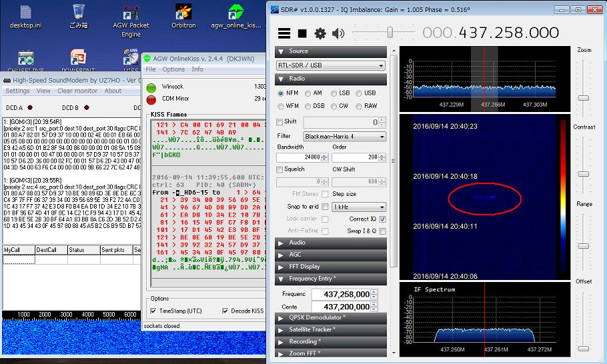Viewport: 607px width, 364px height.
Task: Open About menu in SoundModem
Action: click(x=113, y=91)
